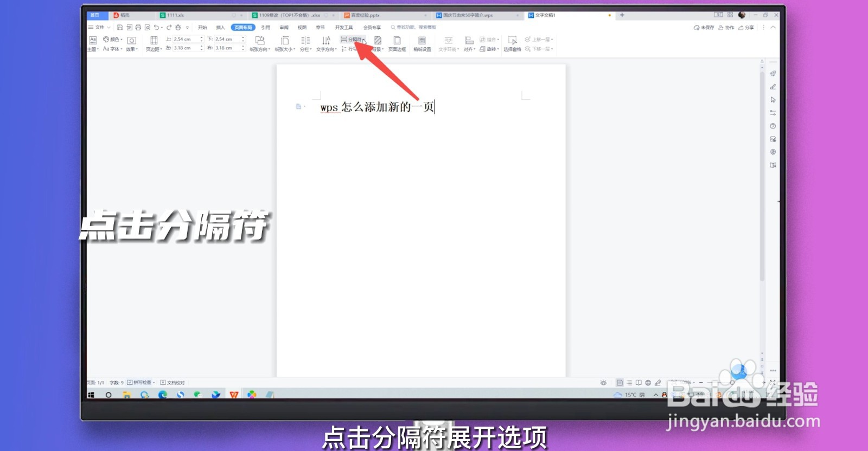868x451 pixels.
Task: Open the 引用 References ribbon tab
Action: click(265, 27)
